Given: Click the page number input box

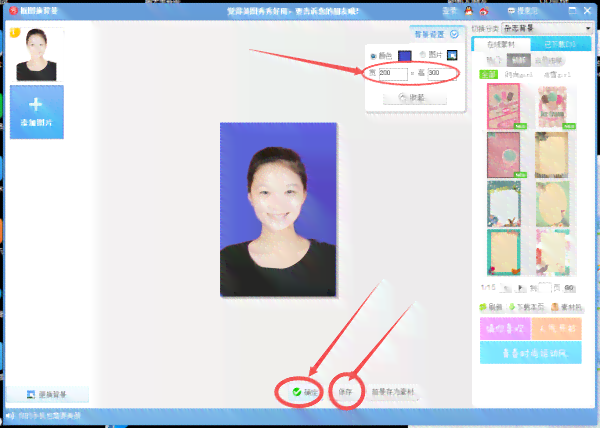Looking at the screenshot, I should click(545, 288).
